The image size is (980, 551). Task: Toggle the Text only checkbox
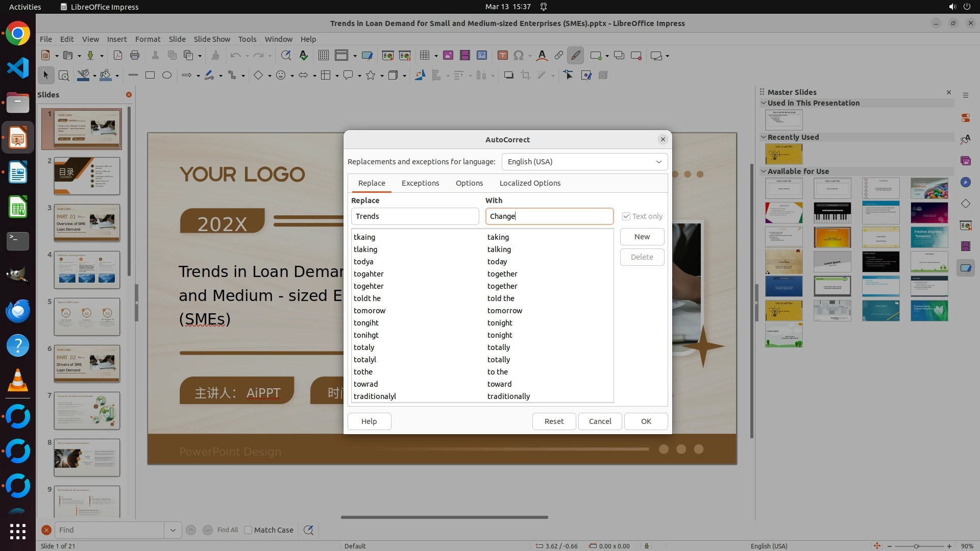pyautogui.click(x=626, y=216)
